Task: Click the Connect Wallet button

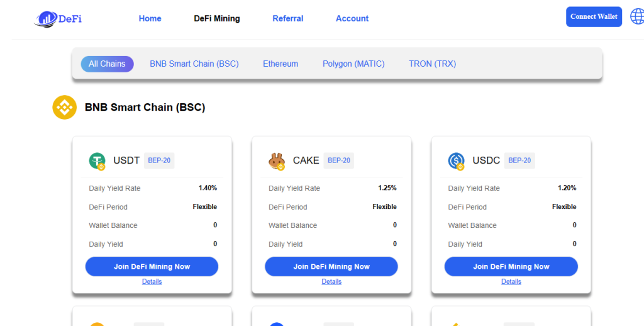Action: (x=594, y=17)
